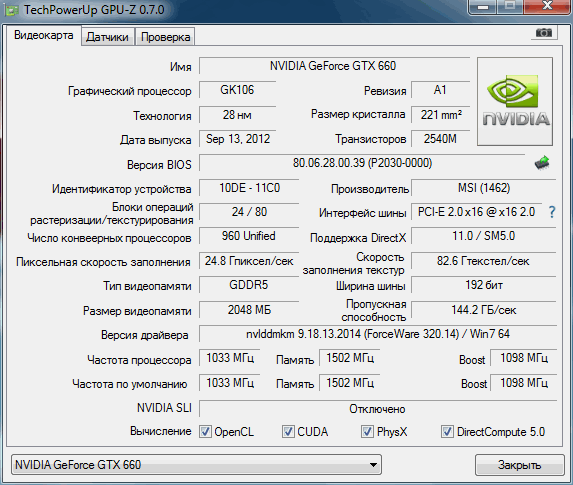Click the 24.8 Гпиксел/сек fillrate field
The width and height of the screenshot is (573, 485).
[249, 261]
